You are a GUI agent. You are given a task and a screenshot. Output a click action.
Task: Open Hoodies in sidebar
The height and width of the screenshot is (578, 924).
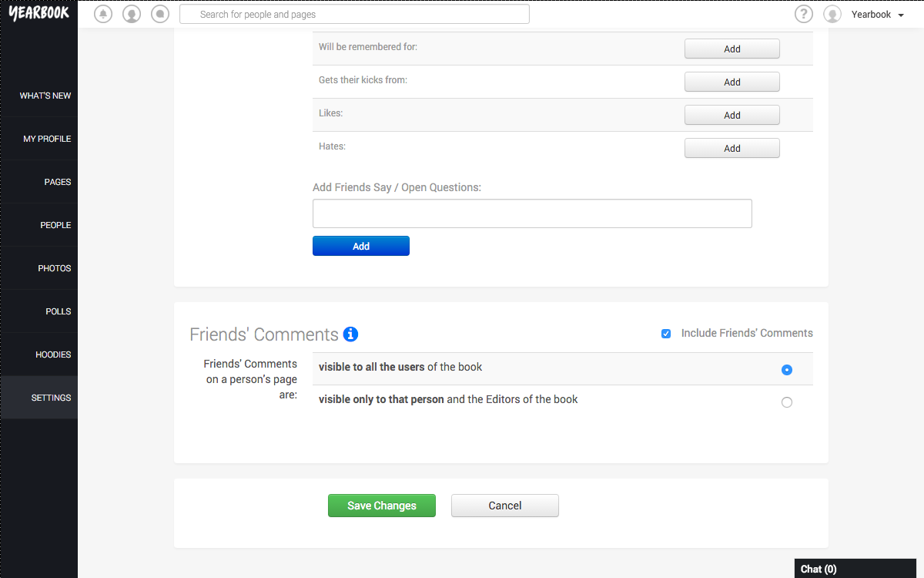tap(39, 355)
